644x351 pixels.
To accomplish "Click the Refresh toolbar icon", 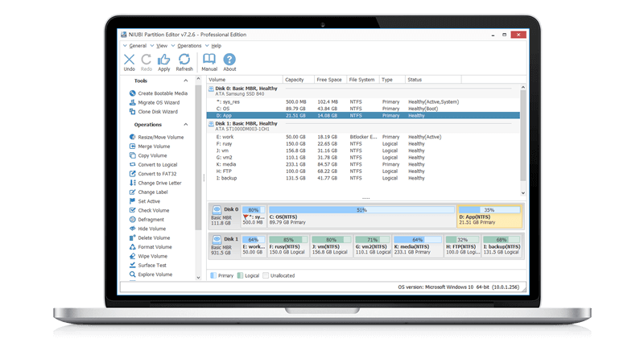I will pyautogui.click(x=184, y=60).
